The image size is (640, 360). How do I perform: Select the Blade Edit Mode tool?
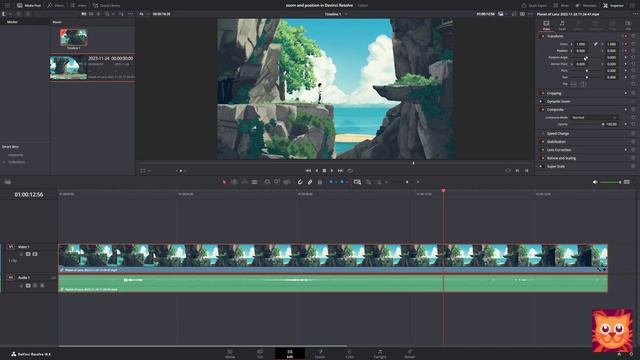tap(254, 182)
